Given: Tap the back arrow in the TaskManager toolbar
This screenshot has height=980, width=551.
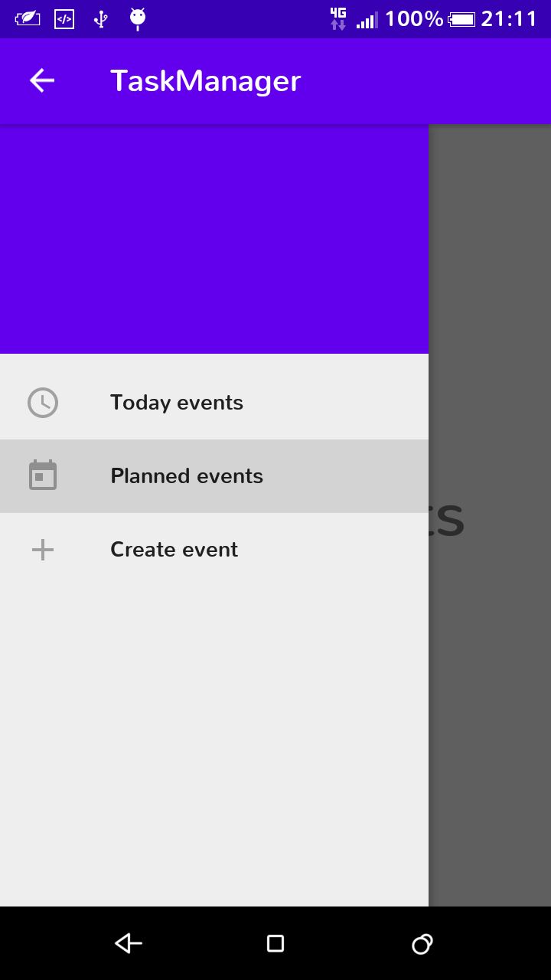Looking at the screenshot, I should (42, 80).
